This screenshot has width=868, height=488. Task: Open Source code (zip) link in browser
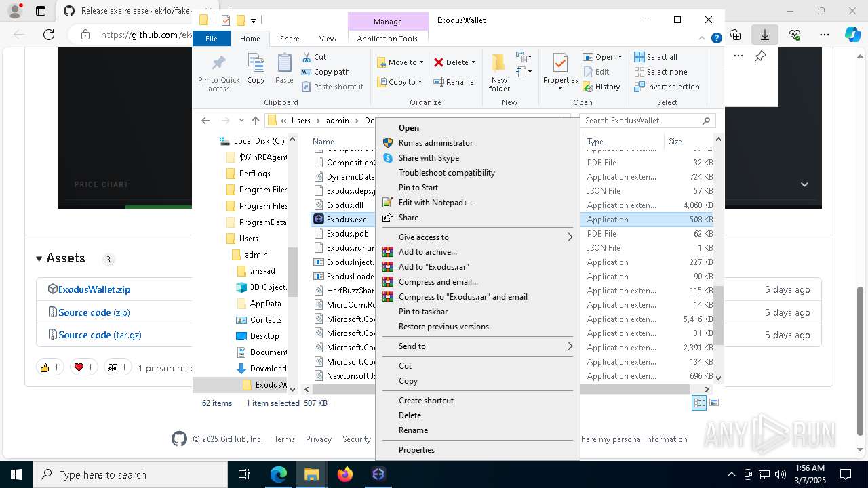pos(94,312)
